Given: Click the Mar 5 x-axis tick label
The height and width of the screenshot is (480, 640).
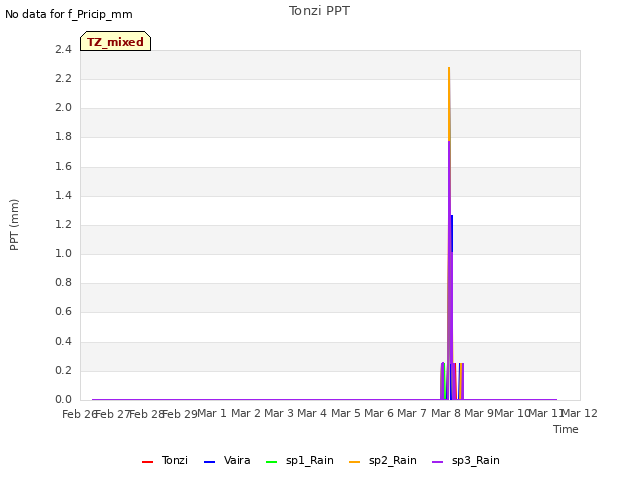Looking at the screenshot, I should 346,413.
